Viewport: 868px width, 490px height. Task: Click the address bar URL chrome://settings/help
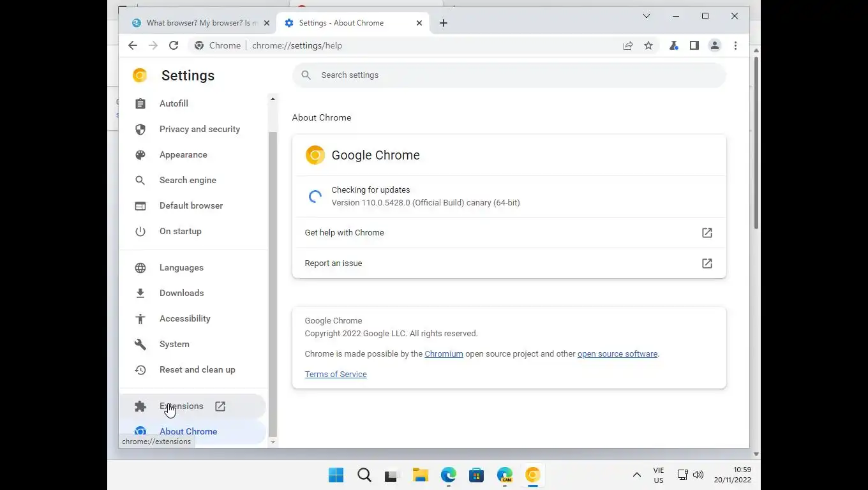point(297,45)
